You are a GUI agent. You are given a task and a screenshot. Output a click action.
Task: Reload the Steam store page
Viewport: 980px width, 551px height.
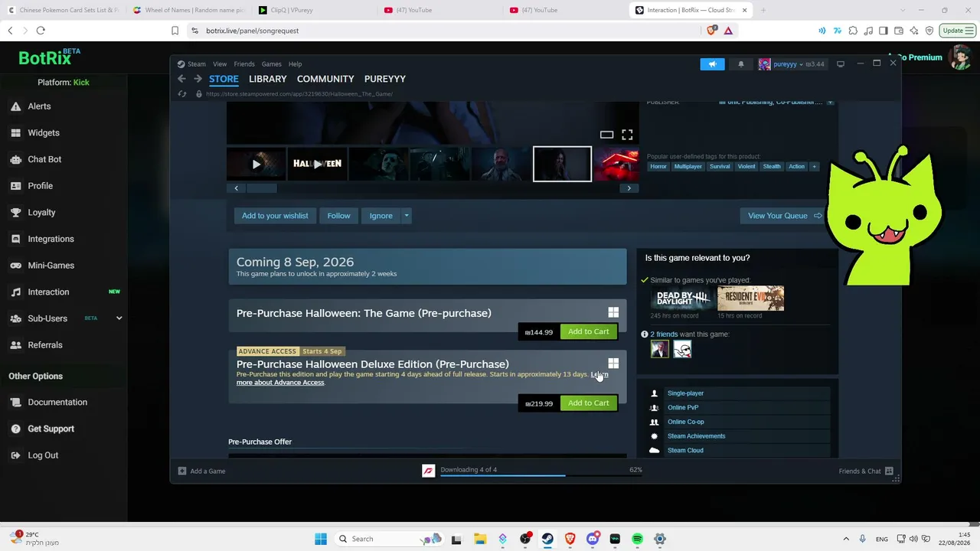pos(182,94)
